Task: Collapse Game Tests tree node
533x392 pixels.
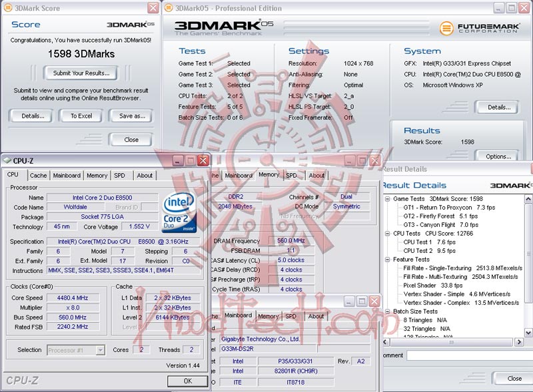Action: (x=387, y=199)
